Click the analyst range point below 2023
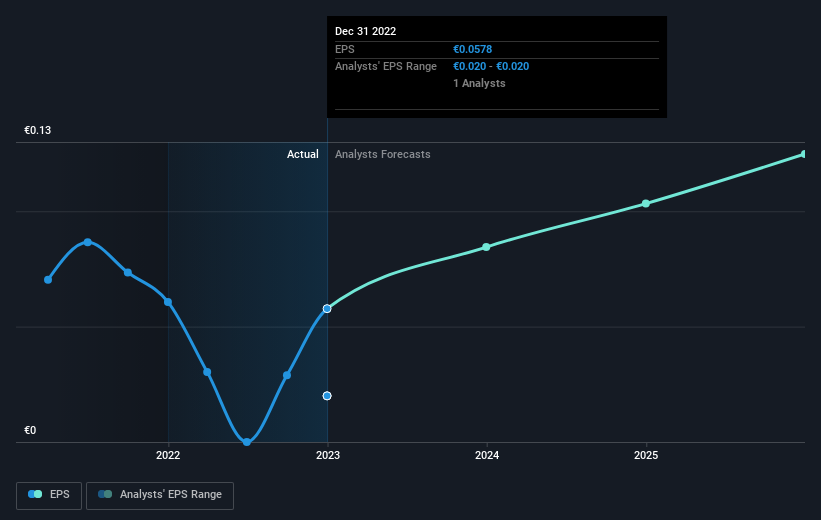This screenshot has width=821, height=520. 327,395
